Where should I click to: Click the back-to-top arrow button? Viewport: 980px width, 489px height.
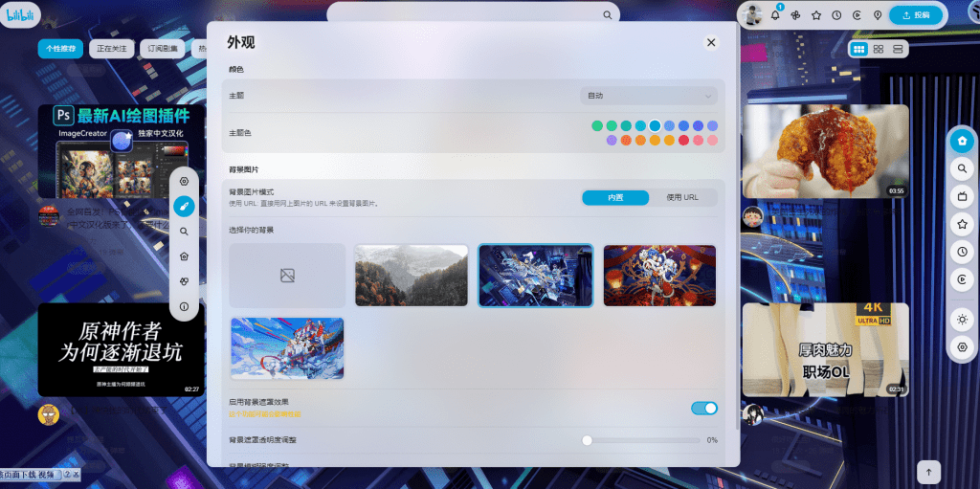click(x=927, y=472)
